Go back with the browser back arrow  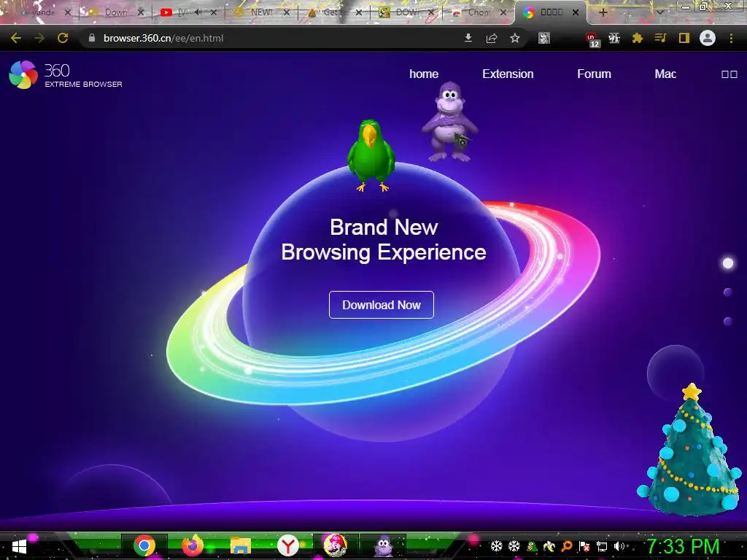(x=16, y=38)
